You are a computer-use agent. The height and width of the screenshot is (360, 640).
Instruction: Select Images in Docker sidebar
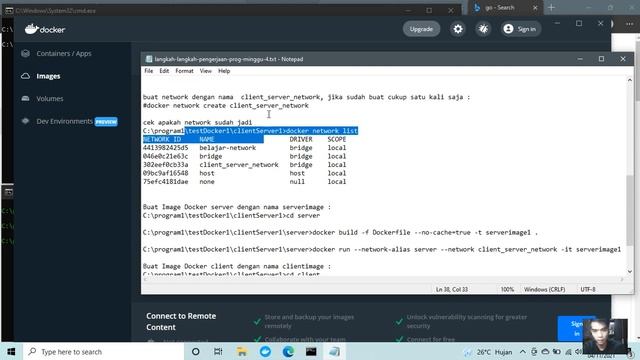(x=48, y=76)
